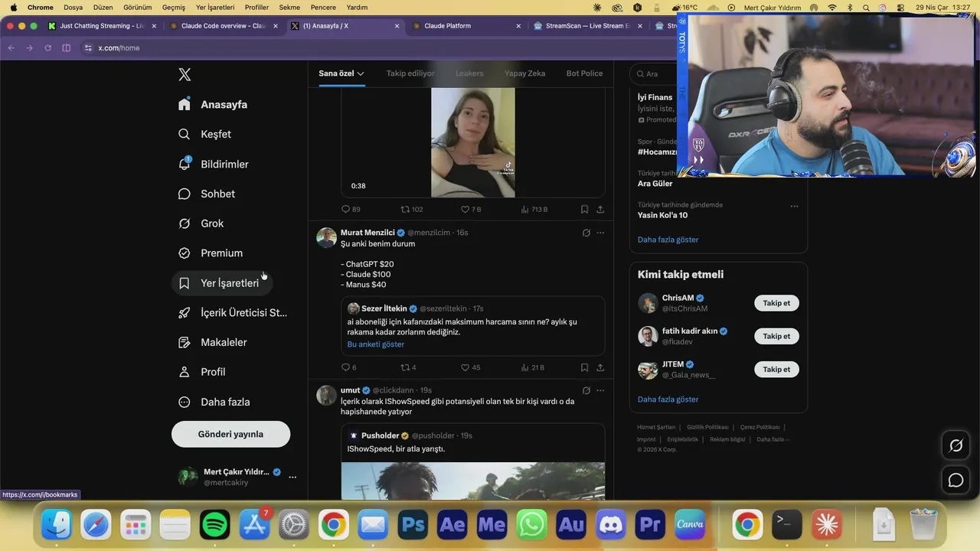
Task: Like Murat Menzilci's post with 45 likes
Action: (470, 367)
